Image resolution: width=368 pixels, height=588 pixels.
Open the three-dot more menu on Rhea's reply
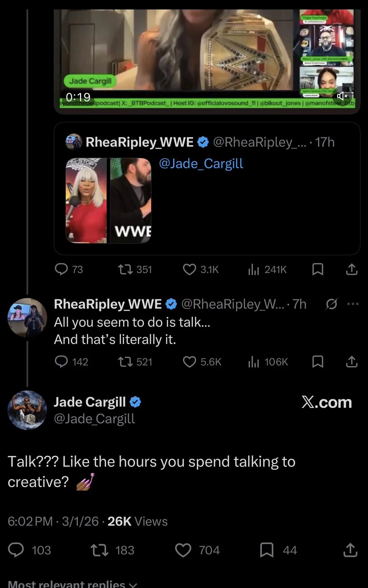353,304
